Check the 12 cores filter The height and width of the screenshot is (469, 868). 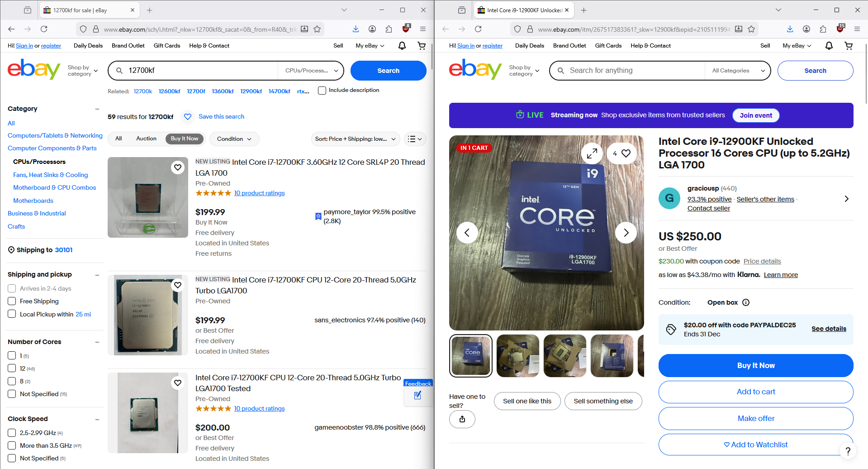tap(12, 368)
